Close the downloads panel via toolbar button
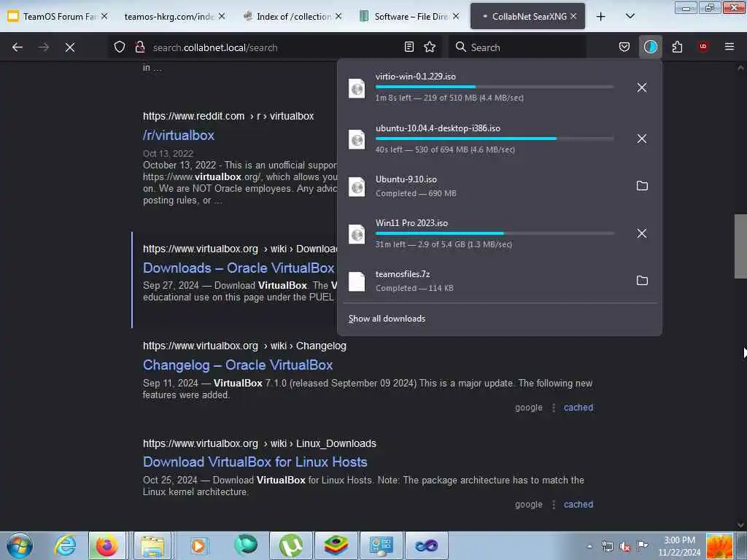This screenshot has width=747, height=560. [650, 47]
